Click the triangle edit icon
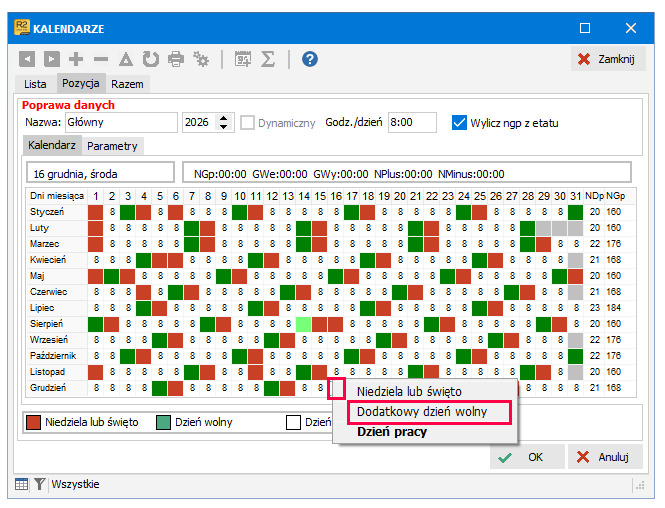Viewport: 665px width, 508px height. [x=126, y=59]
